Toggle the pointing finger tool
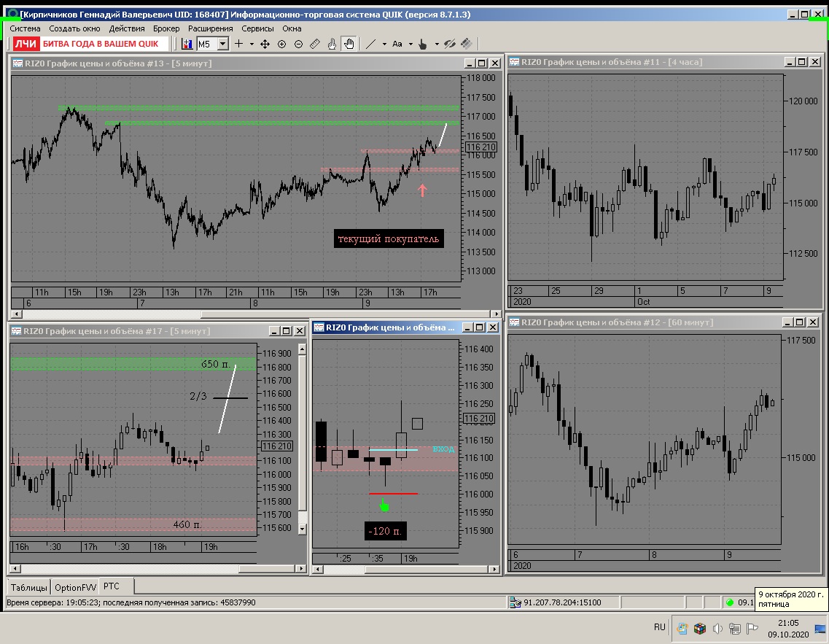Viewport: 829px width, 644px height. pyautogui.click(x=422, y=44)
